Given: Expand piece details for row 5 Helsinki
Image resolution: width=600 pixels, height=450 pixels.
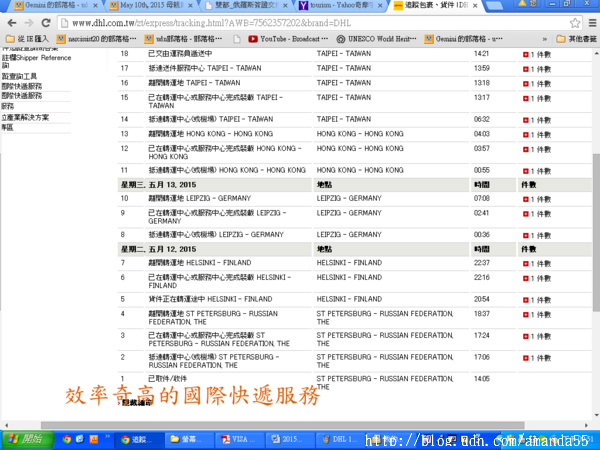Looking at the screenshot, I should pos(525,300).
